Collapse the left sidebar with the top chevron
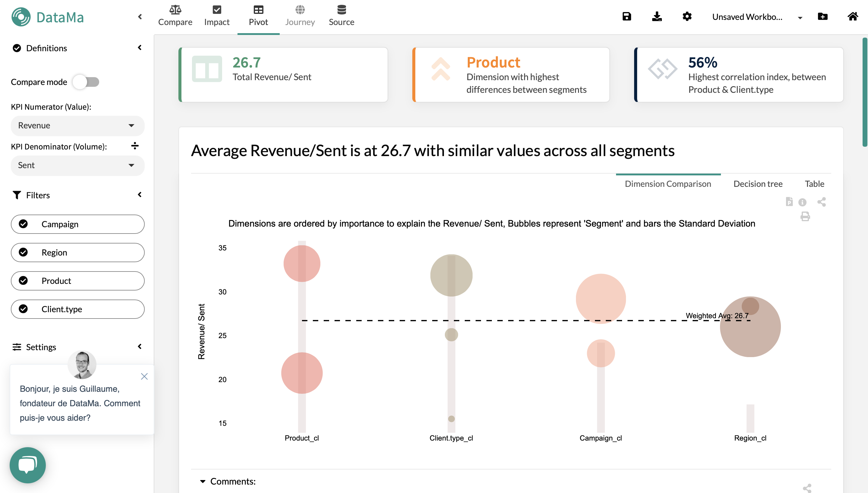The image size is (868, 493). [140, 17]
